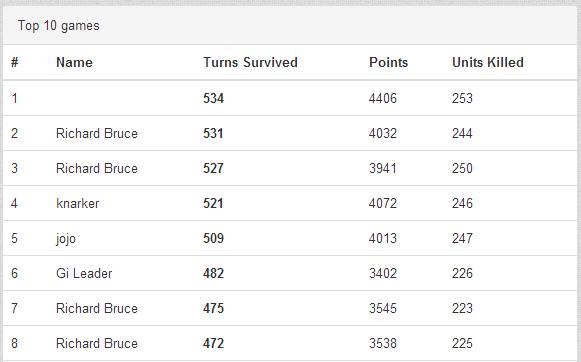Select Richard Bruce in rank 2 row
Screen dimensions: 581x362
(x=97, y=133)
